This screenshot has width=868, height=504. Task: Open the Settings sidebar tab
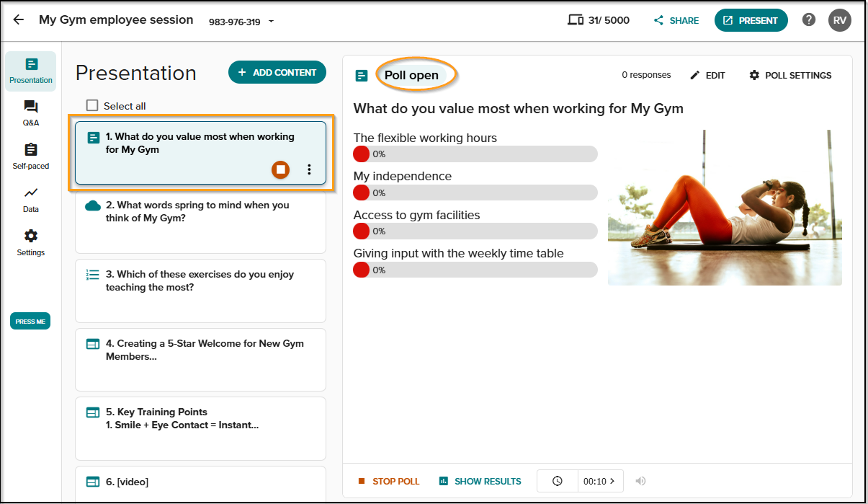click(x=31, y=243)
